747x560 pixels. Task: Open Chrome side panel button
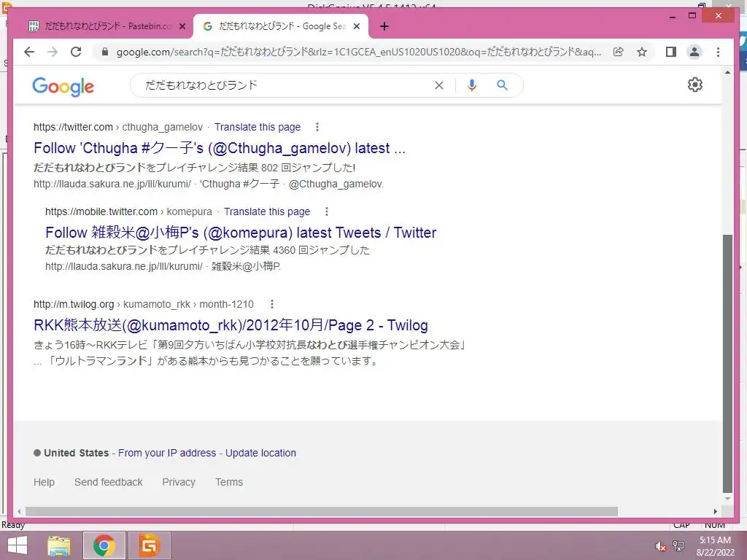pos(671,52)
